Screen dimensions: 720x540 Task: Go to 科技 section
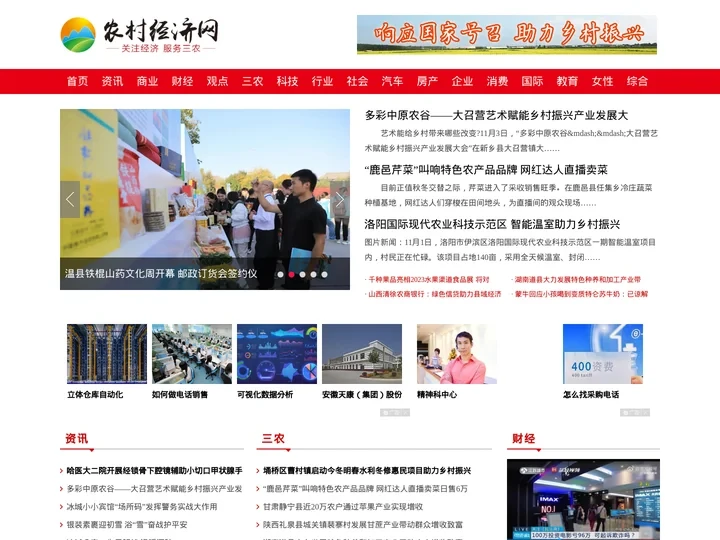287,81
